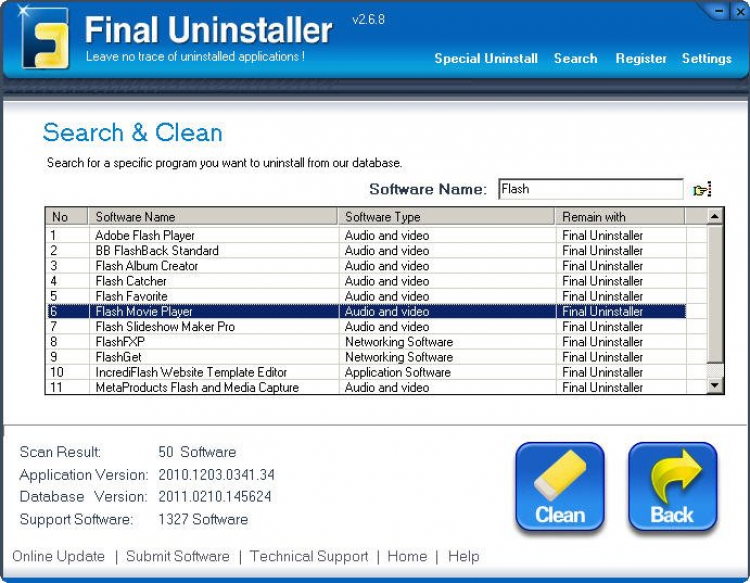The image size is (750, 583).
Task: Open the Online Update link
Action: tap(58, 556)
